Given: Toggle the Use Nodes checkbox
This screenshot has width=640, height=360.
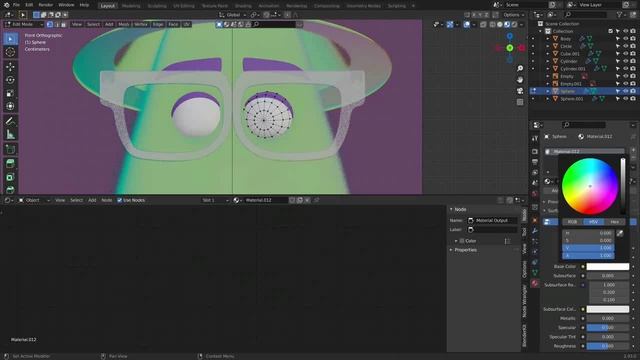Looking at the screenshot, I should [120, 200].
